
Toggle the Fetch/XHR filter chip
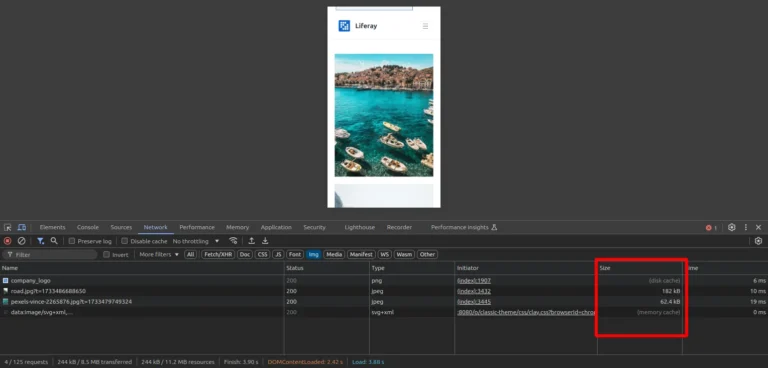[x=218, y=254]
